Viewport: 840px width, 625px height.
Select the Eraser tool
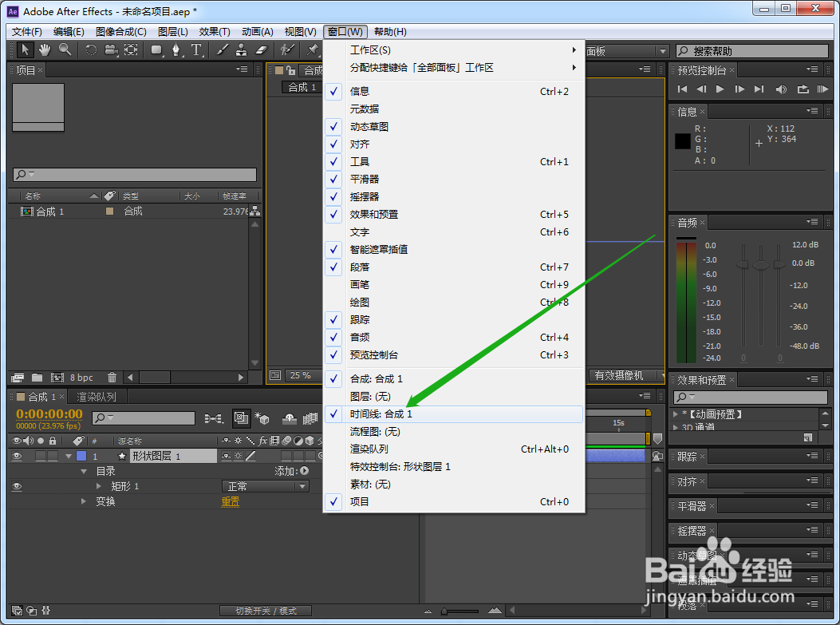coord(261,50)
